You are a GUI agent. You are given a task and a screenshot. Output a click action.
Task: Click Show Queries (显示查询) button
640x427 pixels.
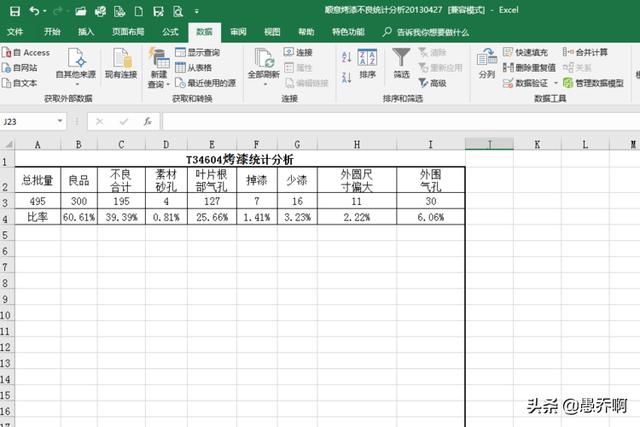203,52
